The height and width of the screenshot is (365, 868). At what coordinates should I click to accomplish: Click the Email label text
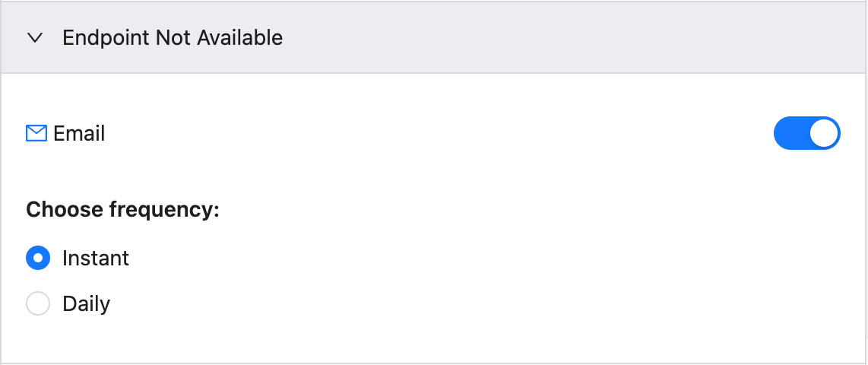pos(79,134)
